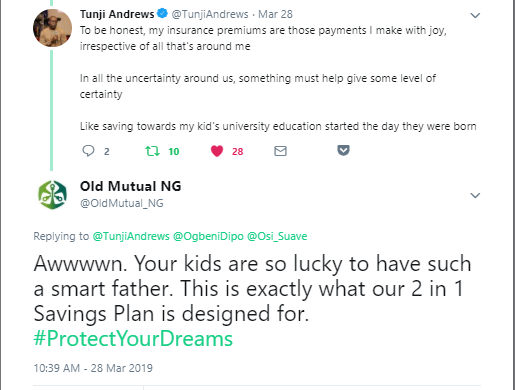Image resolution: width=515 pixels, height=390 pixels.
Task: Send tweet via direct message envelope icon
Action: click(280, 151)
